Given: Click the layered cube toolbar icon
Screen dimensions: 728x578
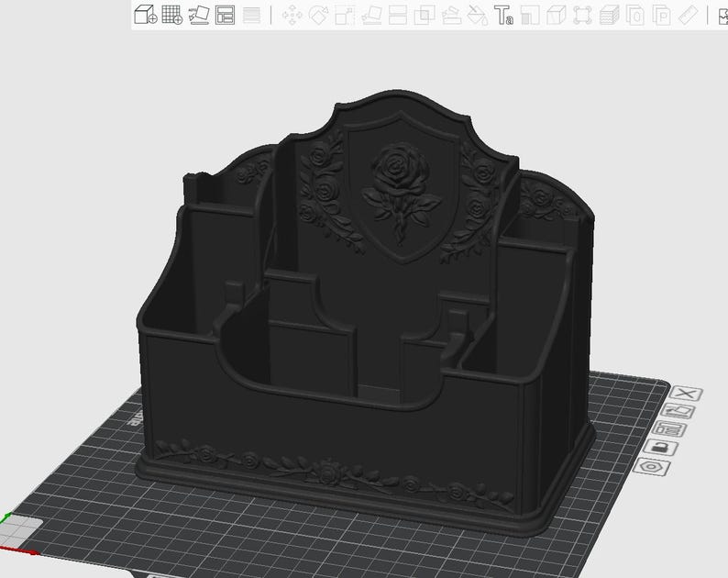Looking at the screenshot, I should pos(609,16).
